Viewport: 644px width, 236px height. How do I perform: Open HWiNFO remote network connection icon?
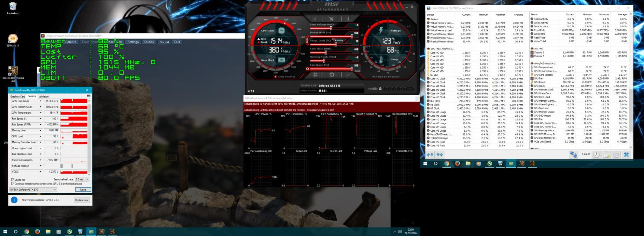pyautogui.click(x=573, y=154)
